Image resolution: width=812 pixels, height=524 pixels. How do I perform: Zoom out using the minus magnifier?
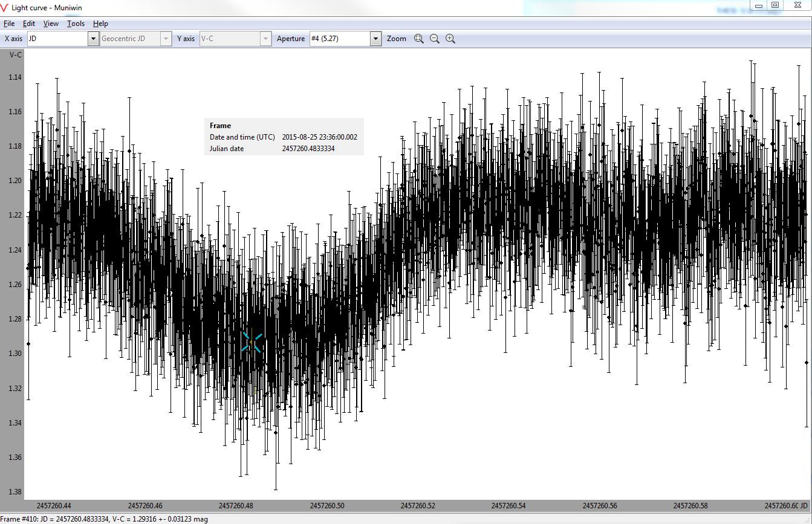(434, 39)
